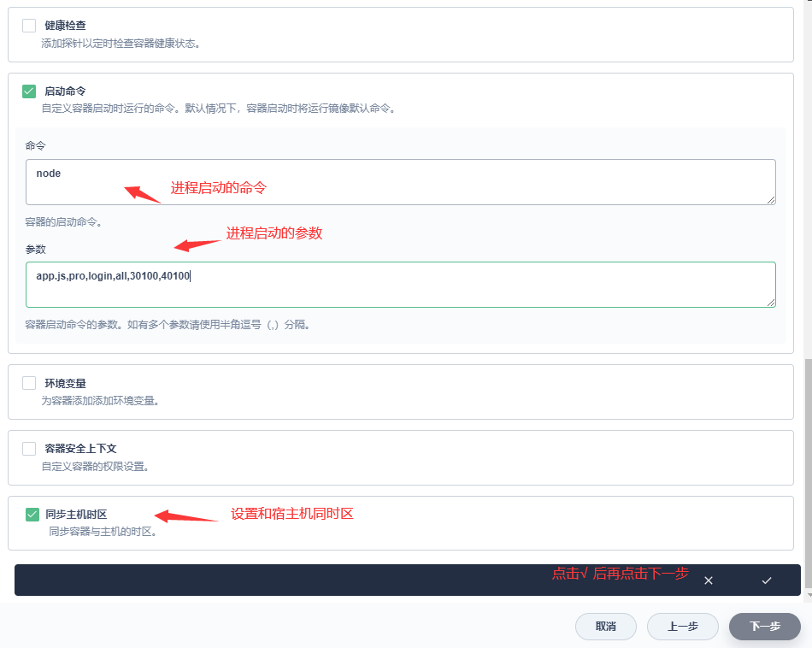Screen dimensions: 812x648
Task: Tick the 容器安全上下文 checkbox
Action: 29,448
